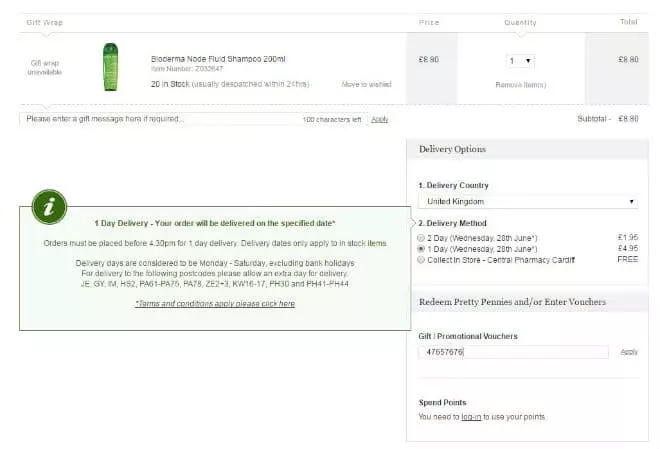
Task: Open the terms and conditions link
Action: (x=215, y=303)
